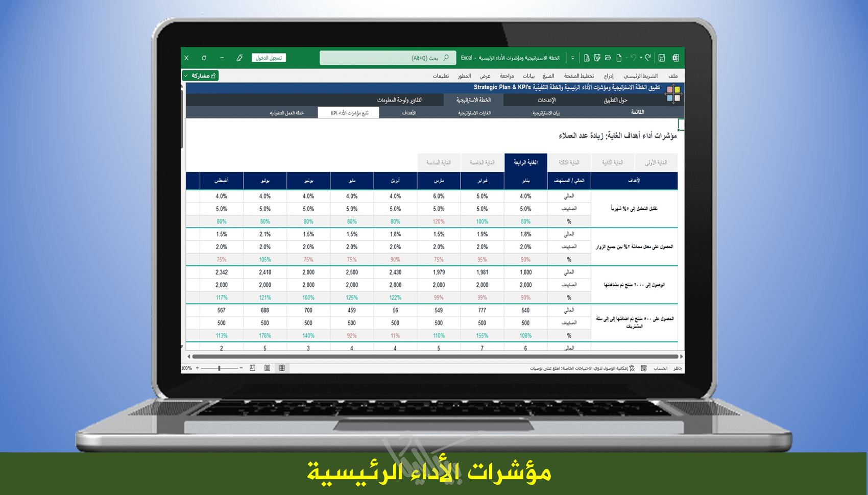Click the يناير month column header
The width and height of the screenshot is (868, 495).
[525, 181]
